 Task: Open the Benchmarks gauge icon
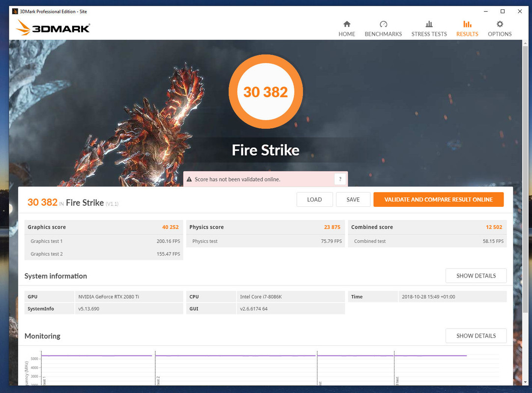(383, 24)
